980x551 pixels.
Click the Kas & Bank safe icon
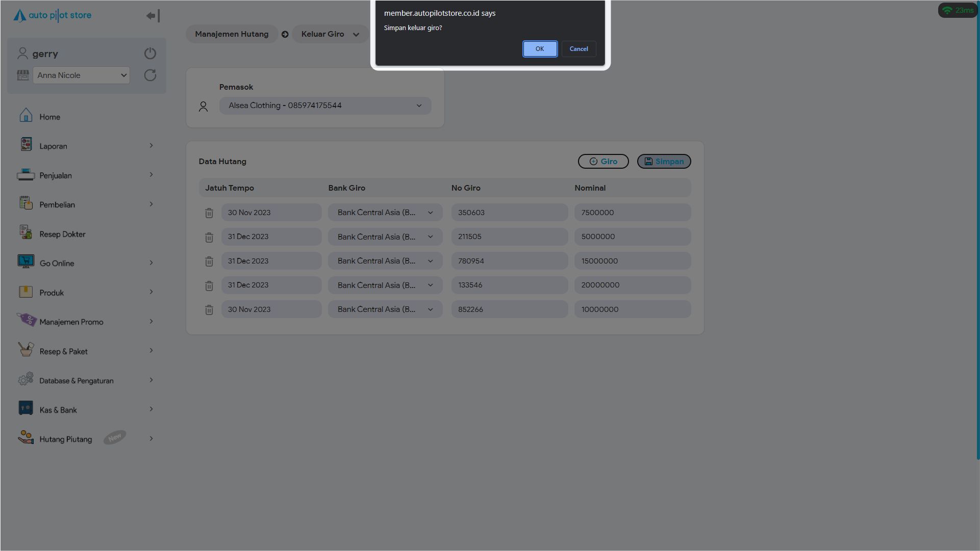point(26,409)
